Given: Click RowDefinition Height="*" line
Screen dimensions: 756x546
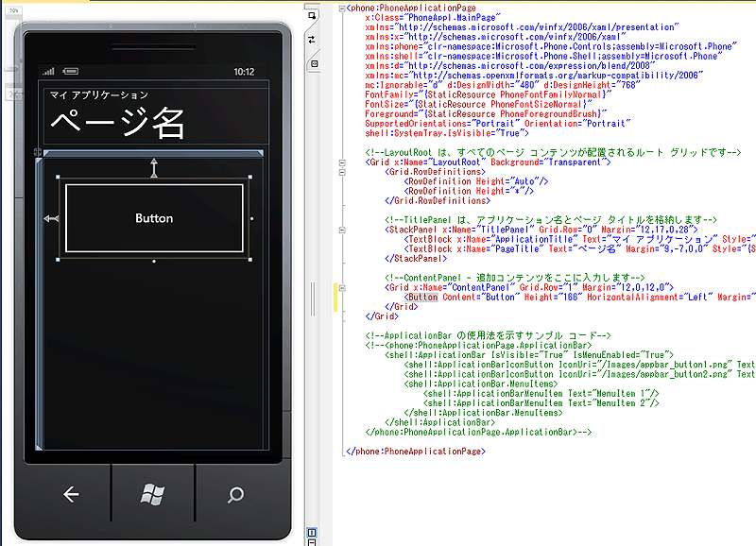Looking at the screenshot, I should [x=469, y=192].
